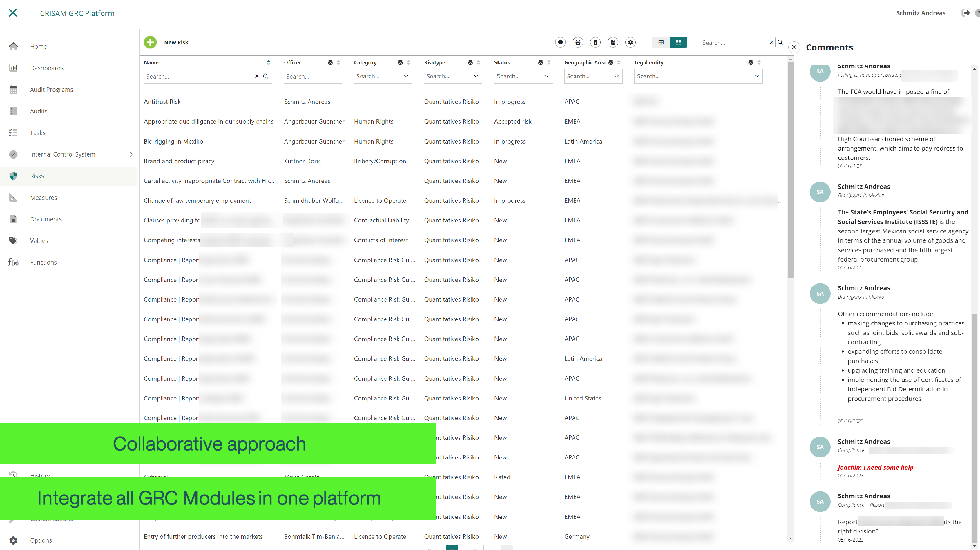Open table settings gear icon

click(630, 42)
